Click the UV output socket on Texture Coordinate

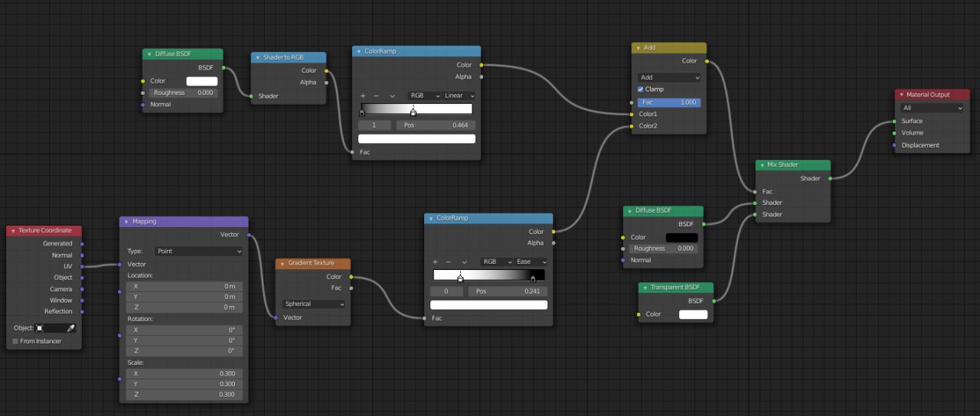tap(82, 266)
